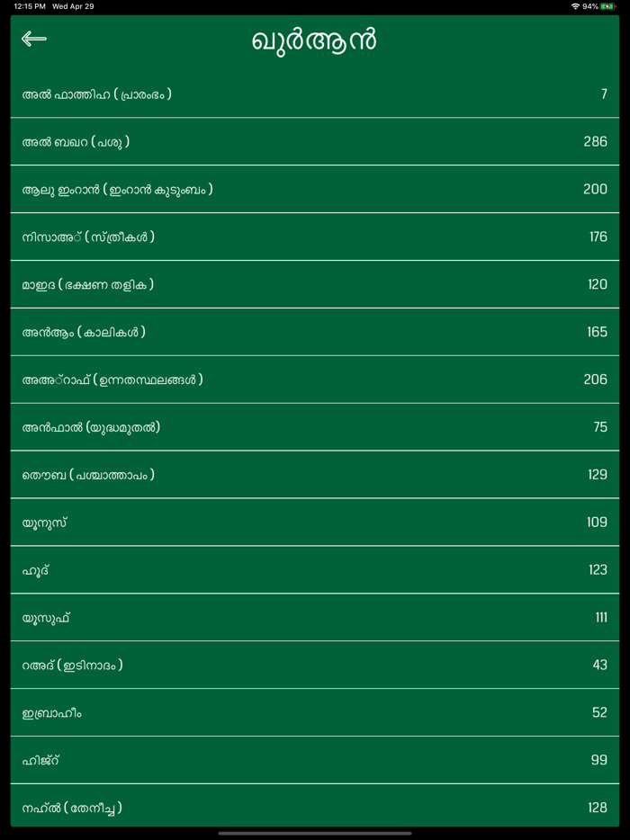
Task: Select ഹൂദ് chapter with 123 verses
Action: click(x=315, y=570)
